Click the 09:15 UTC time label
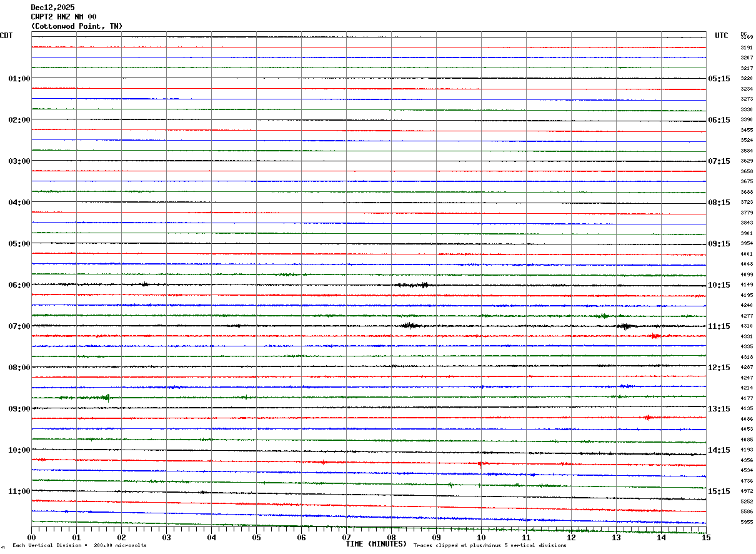This screenshot has height=554, width=756. (719, 244)
